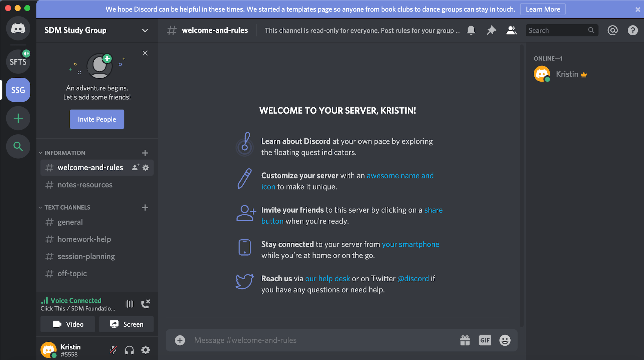Screen dimensions: 644x360
Task: Disconnect from voice call icon
Action: pyautogui.click(x=146, y=304)
